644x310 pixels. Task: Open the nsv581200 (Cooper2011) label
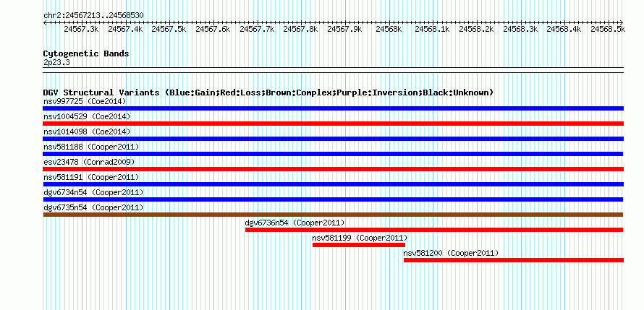pos(451,253)
